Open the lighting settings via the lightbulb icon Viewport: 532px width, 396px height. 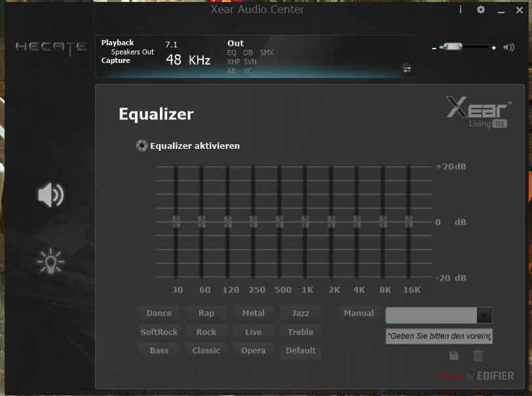tap(51, 261)
